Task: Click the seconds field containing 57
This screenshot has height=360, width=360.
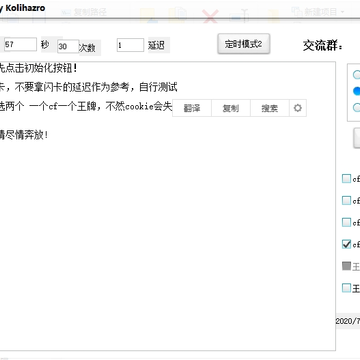Action: pyautogui.click(x=20, y=44)
